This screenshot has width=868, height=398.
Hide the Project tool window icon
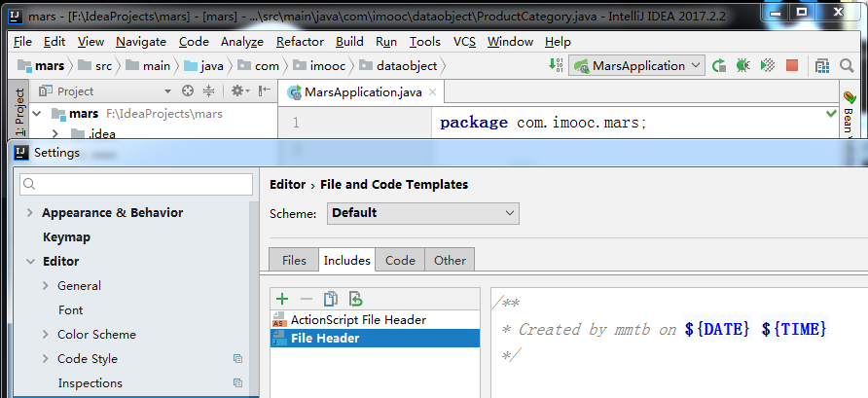265,90
